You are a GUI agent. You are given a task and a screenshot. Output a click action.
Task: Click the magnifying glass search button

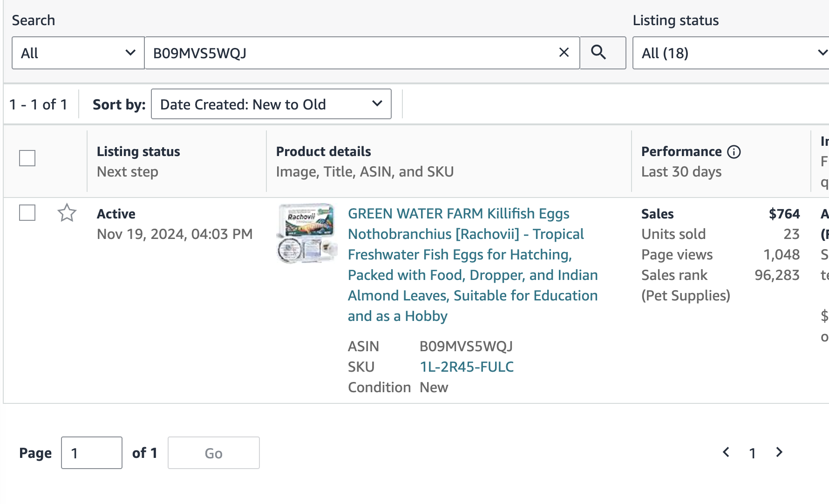603,53
